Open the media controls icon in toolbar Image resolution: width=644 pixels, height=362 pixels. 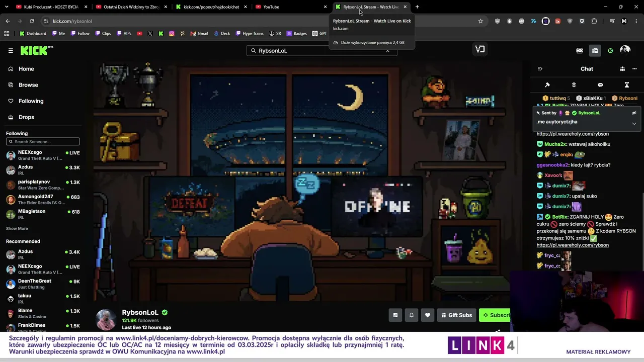tap(612, 21)
